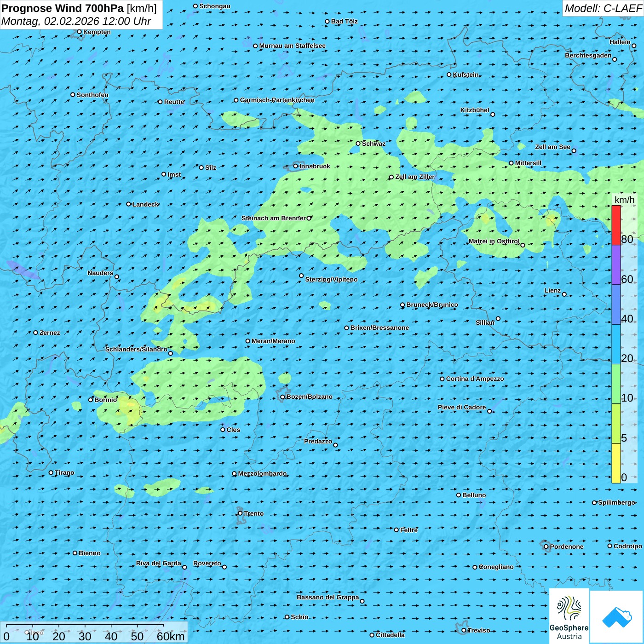Click the Pieve di Cadore label
The width and height of the screenshot is (644, 644).
(x=462, y=407)
